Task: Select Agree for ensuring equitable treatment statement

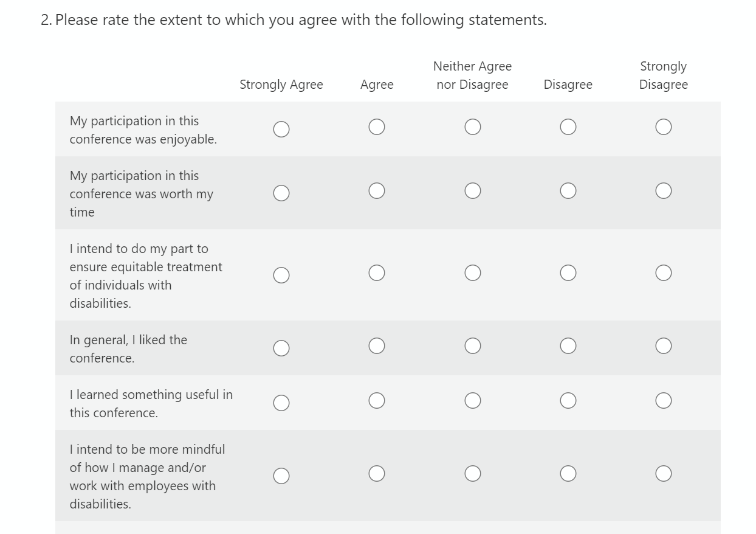Action: click(x=377, y=273)
